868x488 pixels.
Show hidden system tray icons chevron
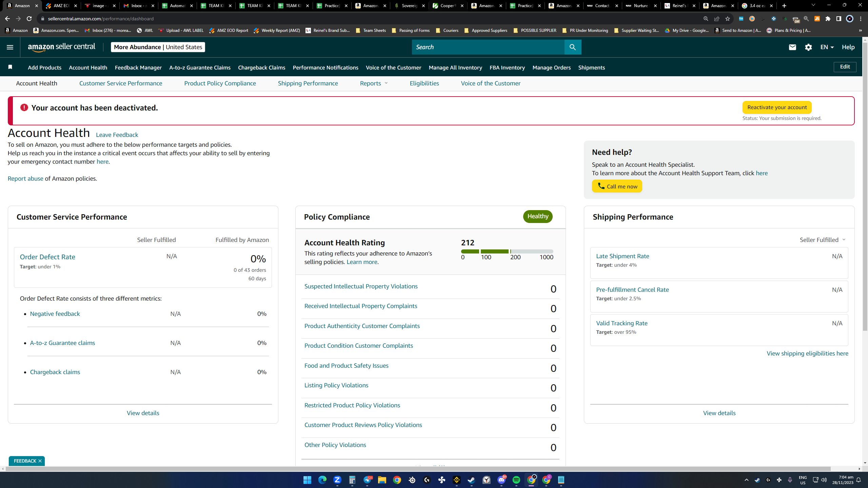coord(746,480)
